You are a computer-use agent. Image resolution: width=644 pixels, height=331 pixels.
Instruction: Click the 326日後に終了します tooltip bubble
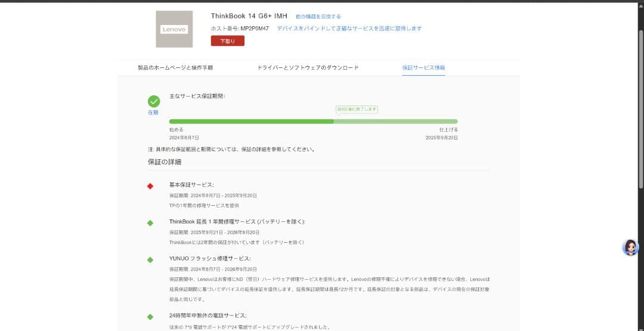(357, 110)
